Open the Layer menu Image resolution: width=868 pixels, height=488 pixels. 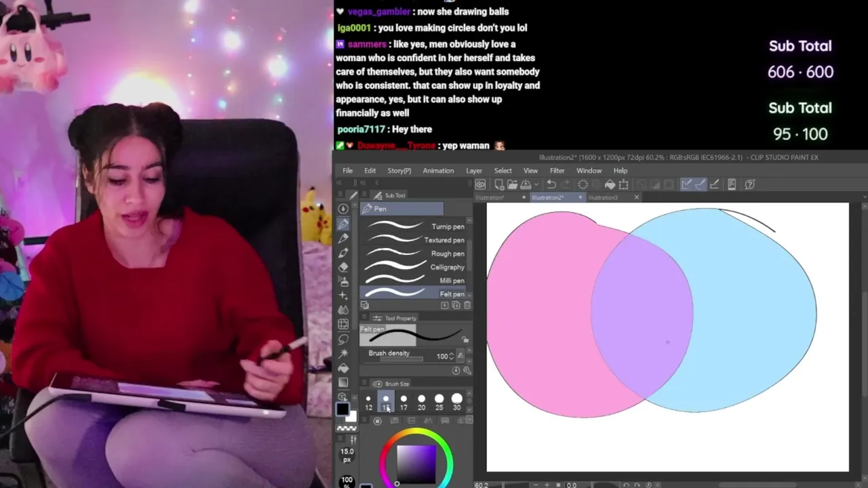click(x=474, y=171)
